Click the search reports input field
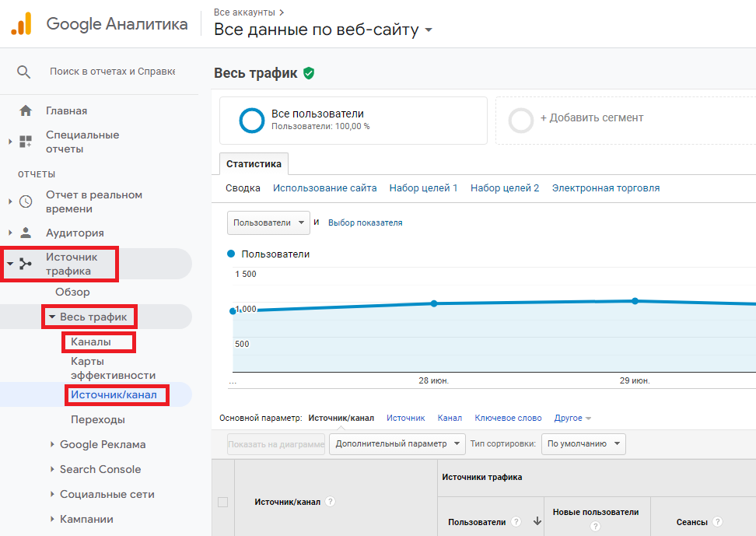 (x=112, y=72)
